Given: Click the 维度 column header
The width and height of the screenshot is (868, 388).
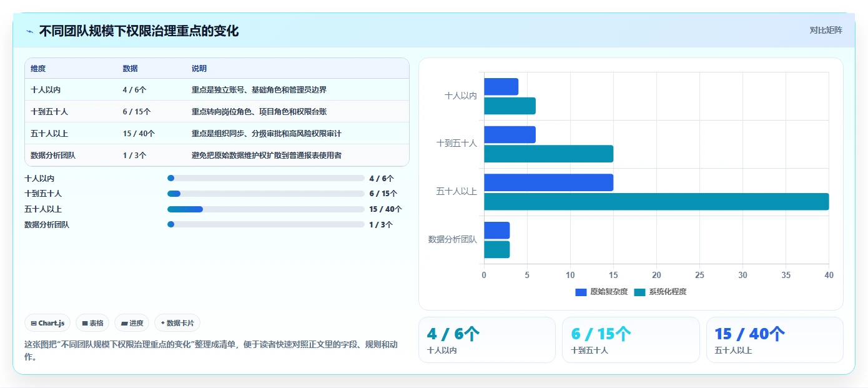Looking at the screenshot, I should 38,69.
